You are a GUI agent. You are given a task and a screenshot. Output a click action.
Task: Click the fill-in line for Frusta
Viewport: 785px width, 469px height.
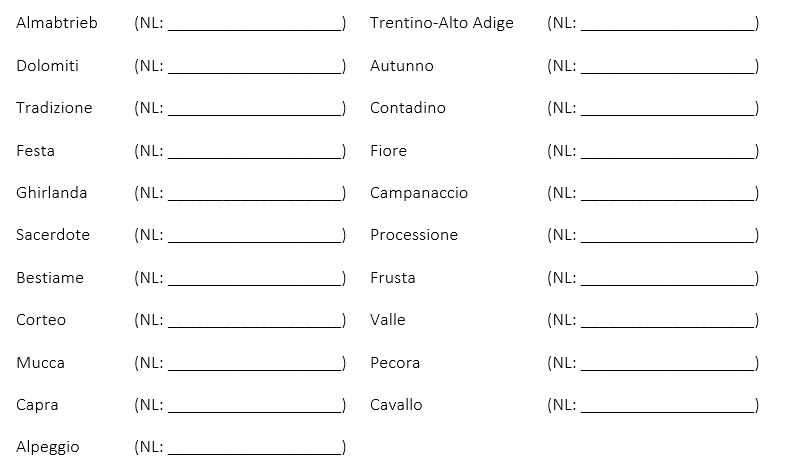point(668,279)
